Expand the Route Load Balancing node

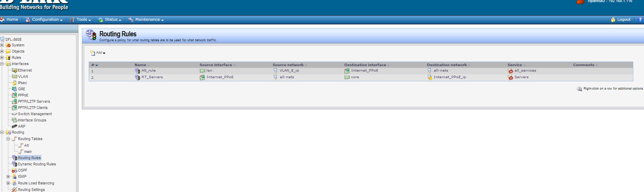(8, 183)
